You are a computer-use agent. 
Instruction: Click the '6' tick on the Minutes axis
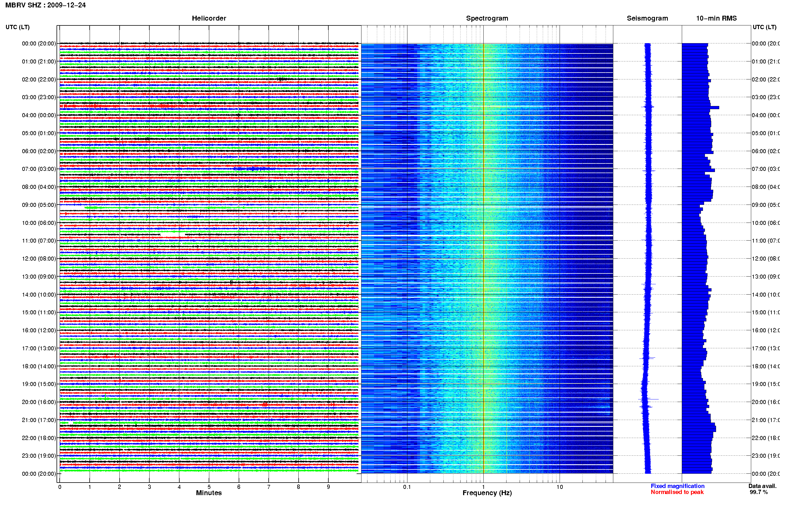239,487
